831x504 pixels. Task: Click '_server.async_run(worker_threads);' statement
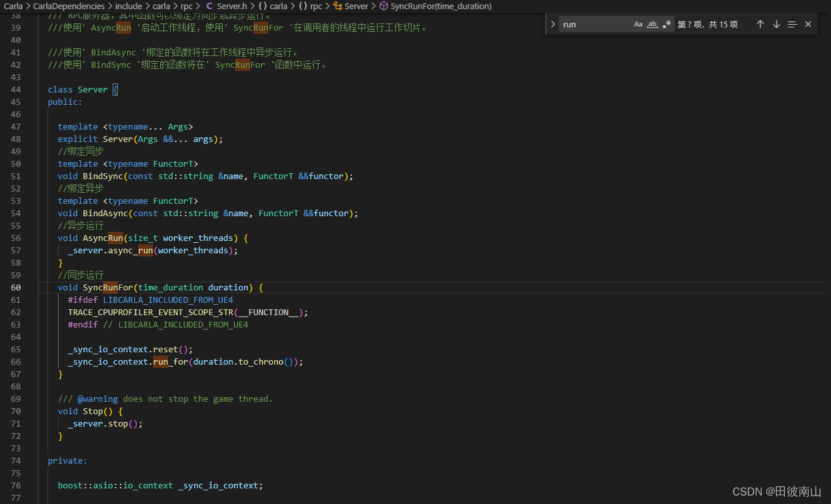click(153, 250)
